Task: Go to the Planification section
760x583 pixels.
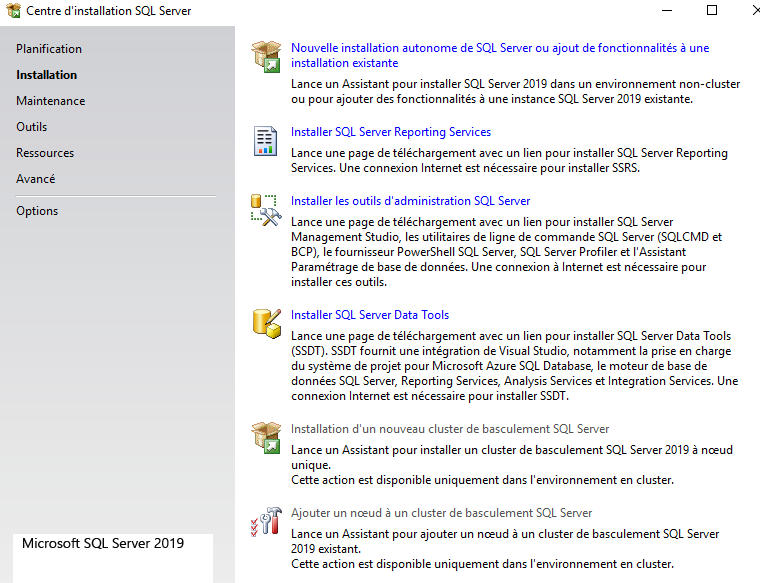Action: tap(49, 49)
